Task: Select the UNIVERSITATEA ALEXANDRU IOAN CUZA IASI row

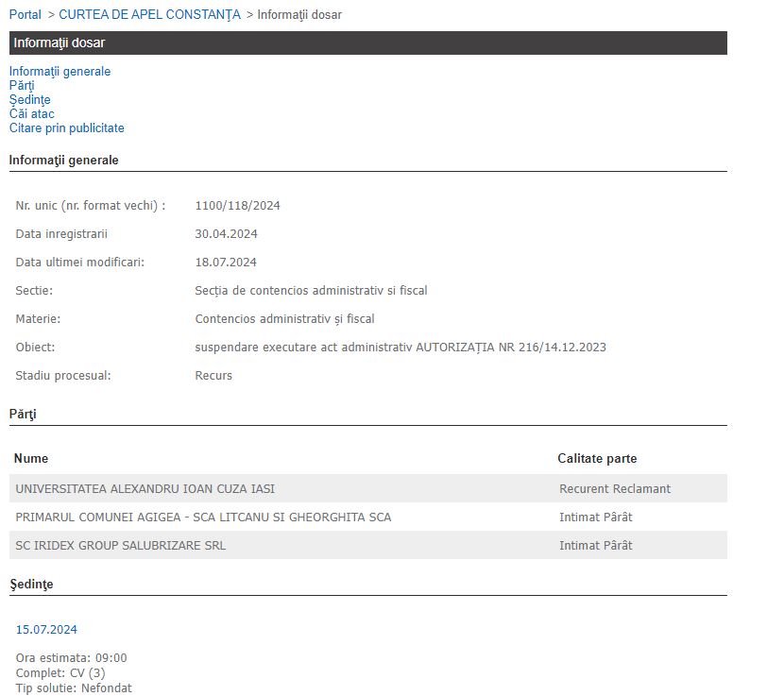Action: point(145,489)
